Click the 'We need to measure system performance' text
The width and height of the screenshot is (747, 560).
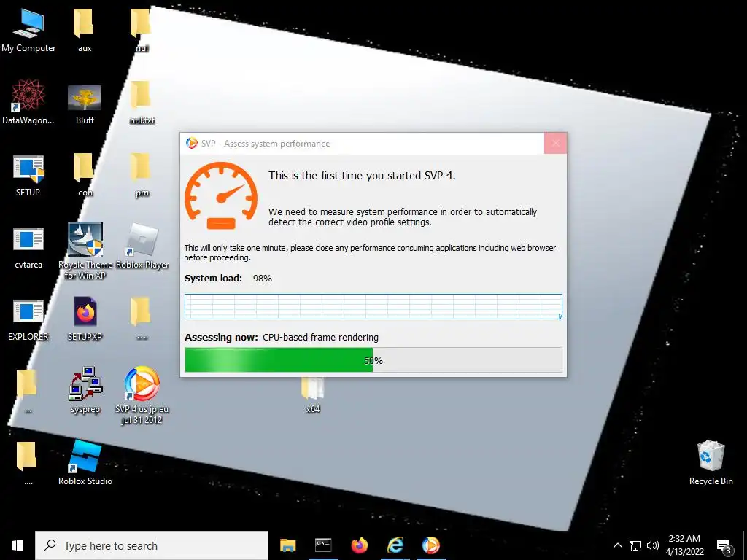coord(403,217)
